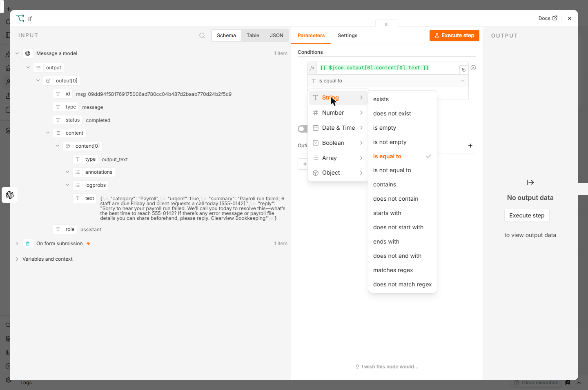
Task: Open the Settings tab
Action: click(x=347, y=35)
